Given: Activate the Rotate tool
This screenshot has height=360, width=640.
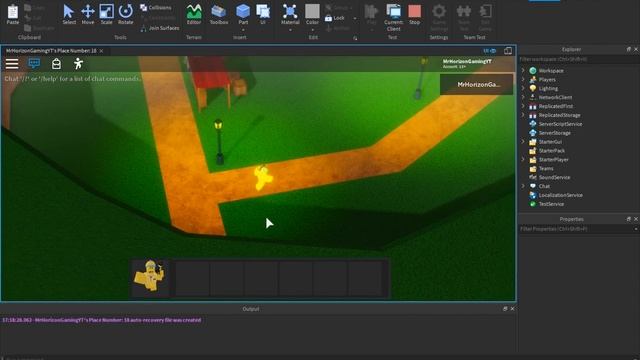Looking at the screenshot, I should 125,14.
